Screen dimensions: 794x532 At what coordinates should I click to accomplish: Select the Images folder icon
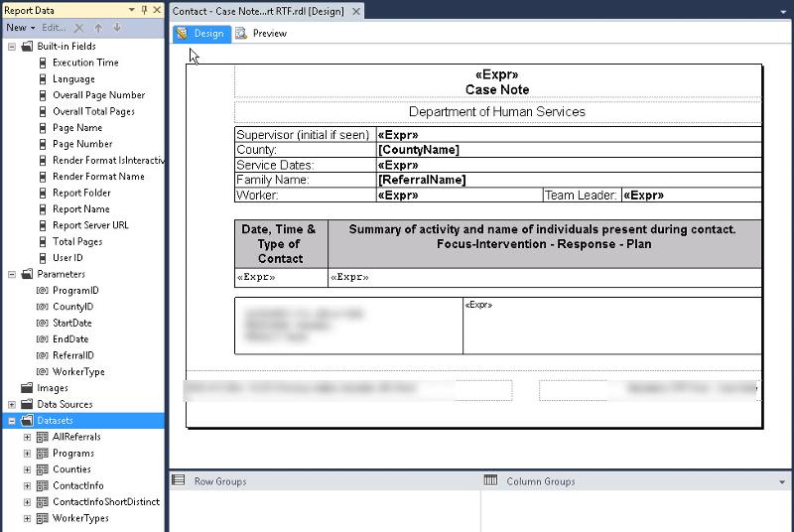click(27, 388)
